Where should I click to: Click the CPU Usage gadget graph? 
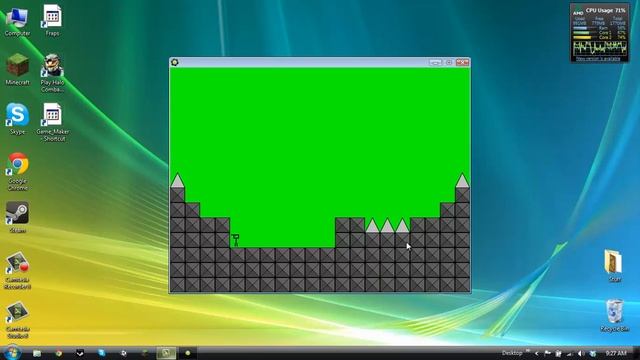[600, 48]
